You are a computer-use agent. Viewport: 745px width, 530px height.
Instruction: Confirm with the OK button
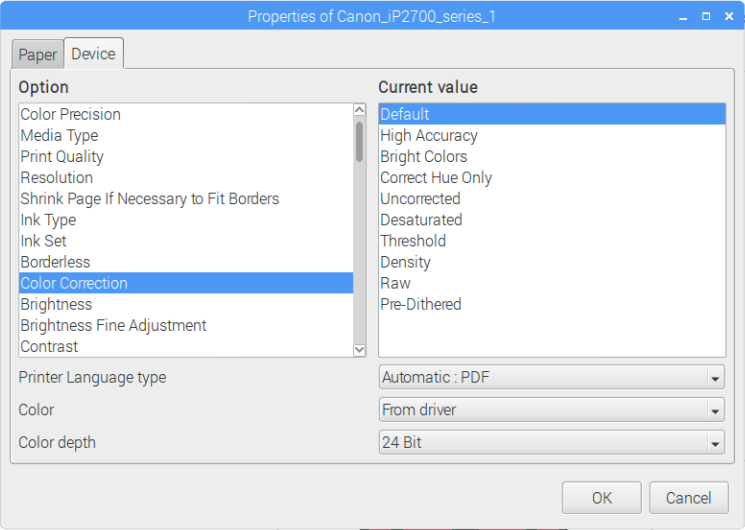tap(602, 498)
